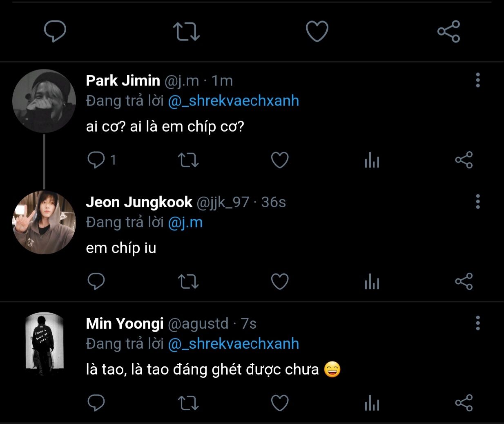The image size is (504, 424).
Task: Retweet Park Jimin's reply
Action: coord(188,160)
